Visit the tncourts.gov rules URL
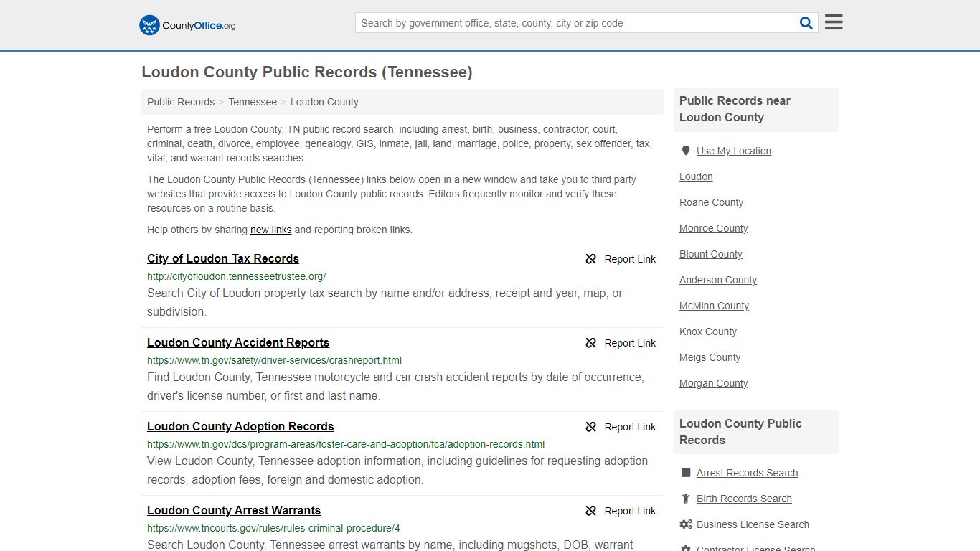The image size is (980, 551). [273, 528]
